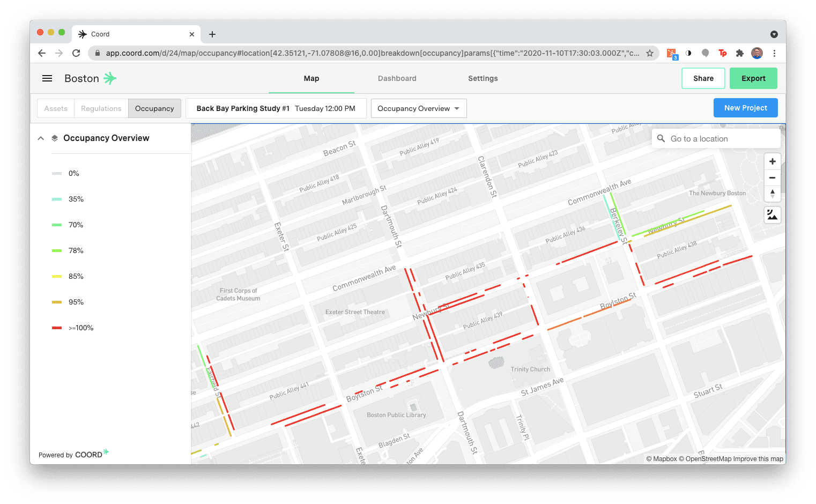The image size is (816, 504).
Task: Click the layers icon next to Occupancy Overview
Action: tap(55, 138)
